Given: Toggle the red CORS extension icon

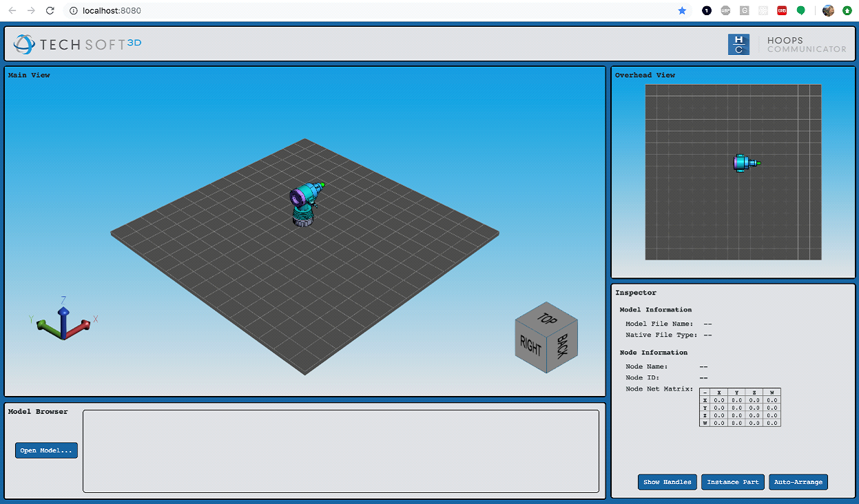Looking at the screenshot, I should [782, 11].
